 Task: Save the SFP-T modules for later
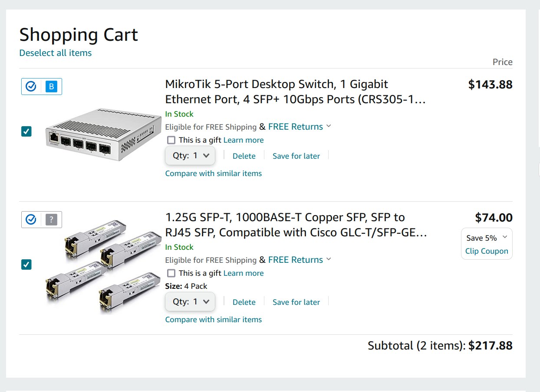point(296,302)
